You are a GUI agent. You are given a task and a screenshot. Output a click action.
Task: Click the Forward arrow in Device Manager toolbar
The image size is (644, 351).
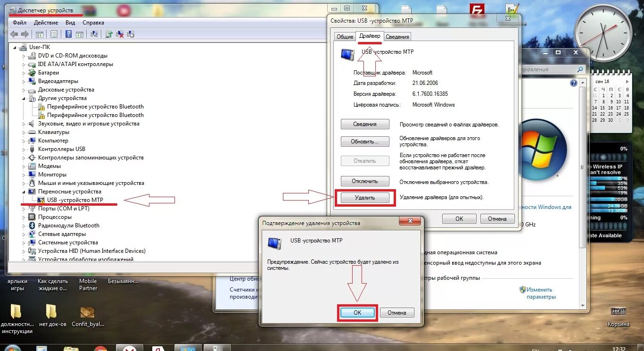pyautogui.click(x=25, y=34)
